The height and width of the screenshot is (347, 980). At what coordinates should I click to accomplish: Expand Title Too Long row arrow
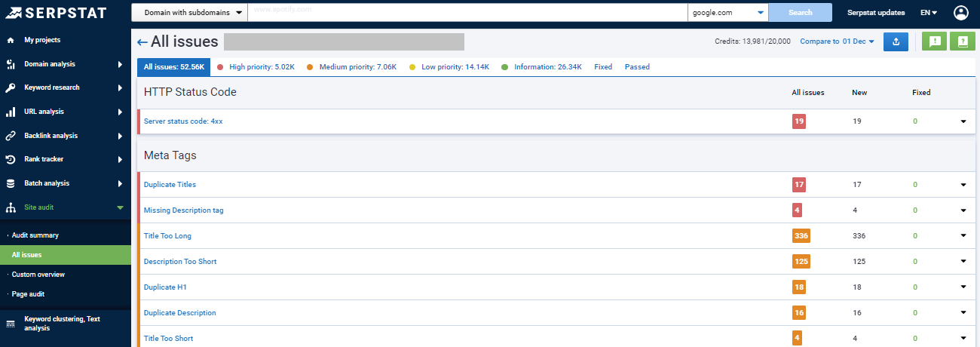click(963, 236)
